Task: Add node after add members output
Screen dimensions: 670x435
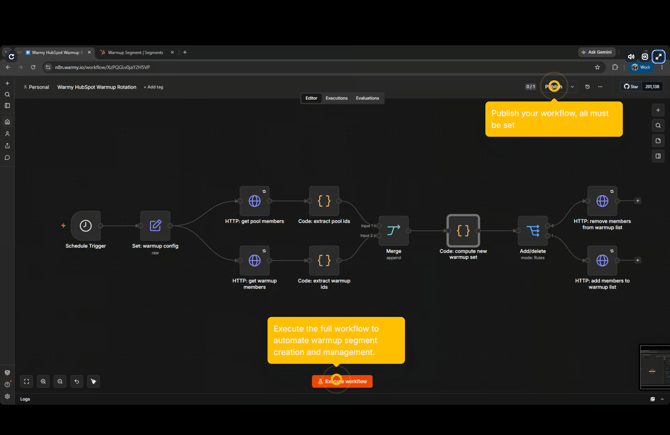Action: (x=638, y=260)
